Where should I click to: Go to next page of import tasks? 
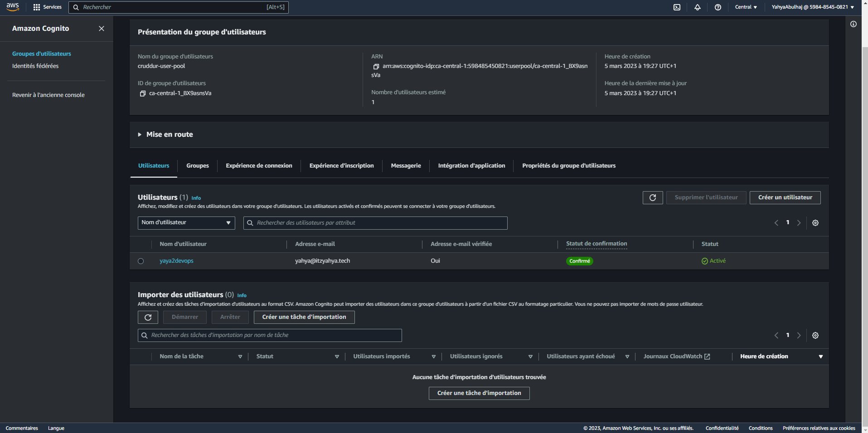pos(799,336)
